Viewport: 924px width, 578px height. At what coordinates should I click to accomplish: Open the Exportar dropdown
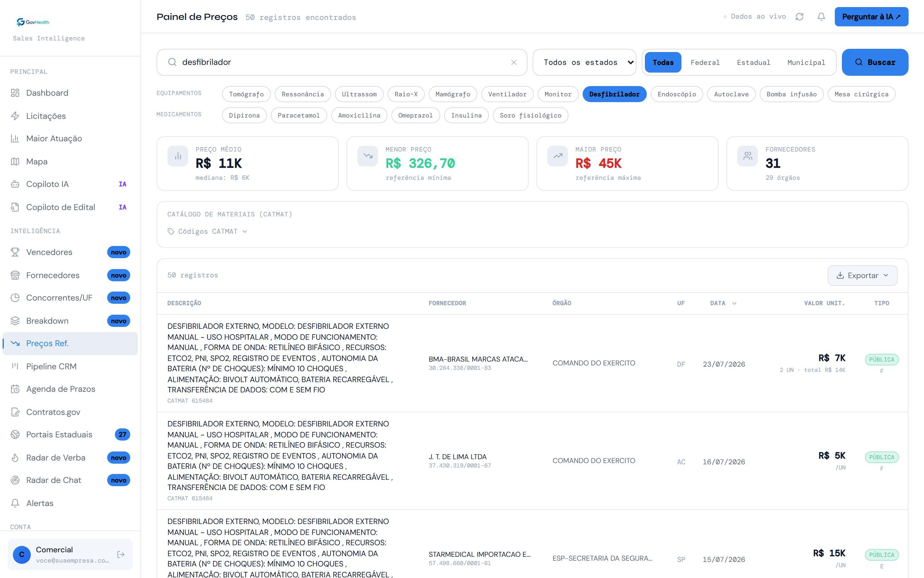pyautogui.click(x=862, y=276)
